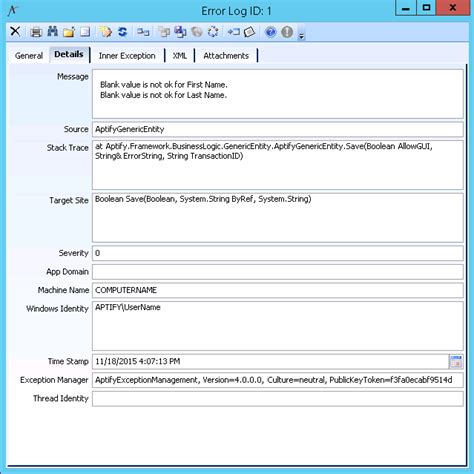The width and height of the screenshot is (474, 474).
Task: Click the 'Stack Trace' label
Action: 67,148
